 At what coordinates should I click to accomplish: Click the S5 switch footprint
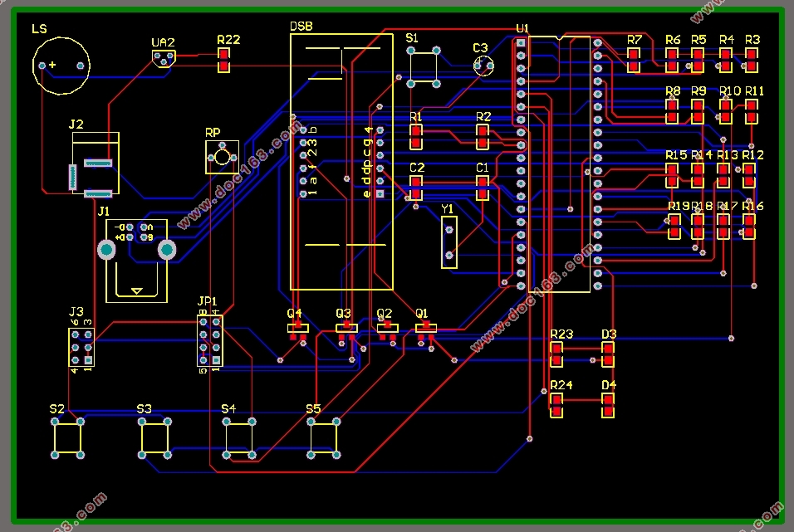(x=324, y=438)
